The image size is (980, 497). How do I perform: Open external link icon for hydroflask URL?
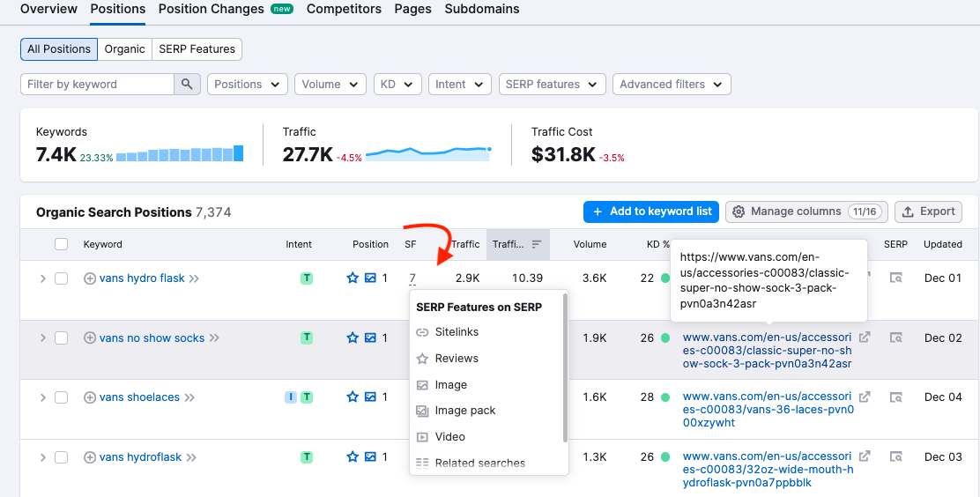point(865,456)
